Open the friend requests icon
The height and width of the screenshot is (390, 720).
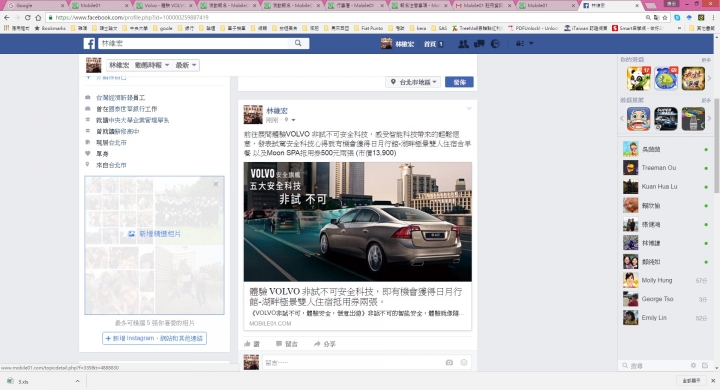point(463,44)
